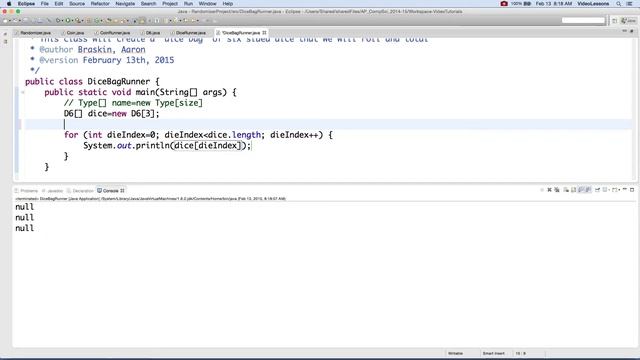Toggle Show Console When Standard Out Changes

tap(580, 190)
